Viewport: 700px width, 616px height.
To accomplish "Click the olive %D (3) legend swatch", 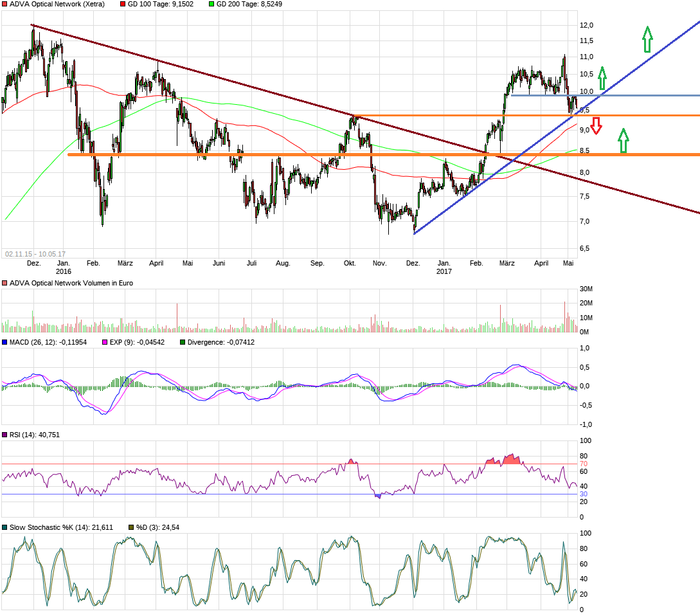I will click(131, 527).
